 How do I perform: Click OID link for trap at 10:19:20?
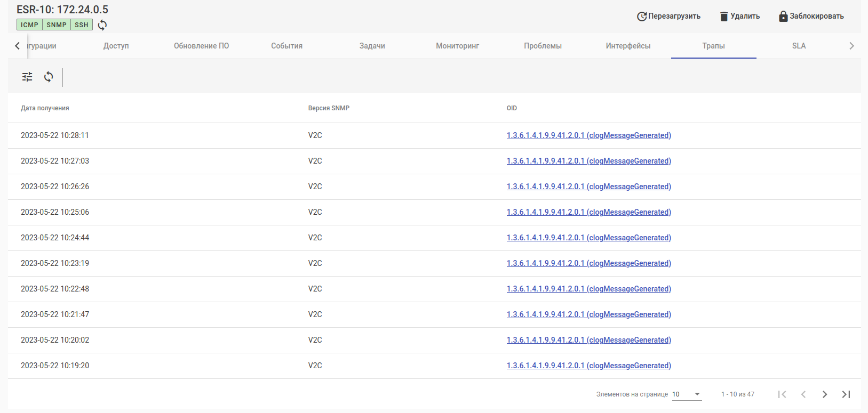(588, 366)
